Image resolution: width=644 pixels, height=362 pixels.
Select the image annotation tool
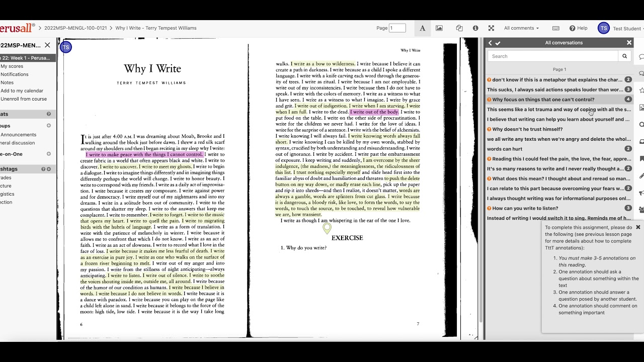point(439,28)
